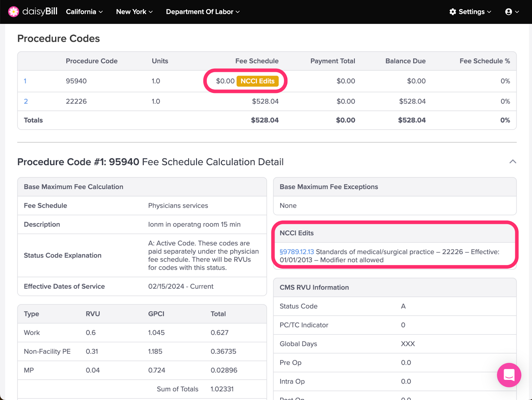Expand the New York dropdown menu

[134, 12]
